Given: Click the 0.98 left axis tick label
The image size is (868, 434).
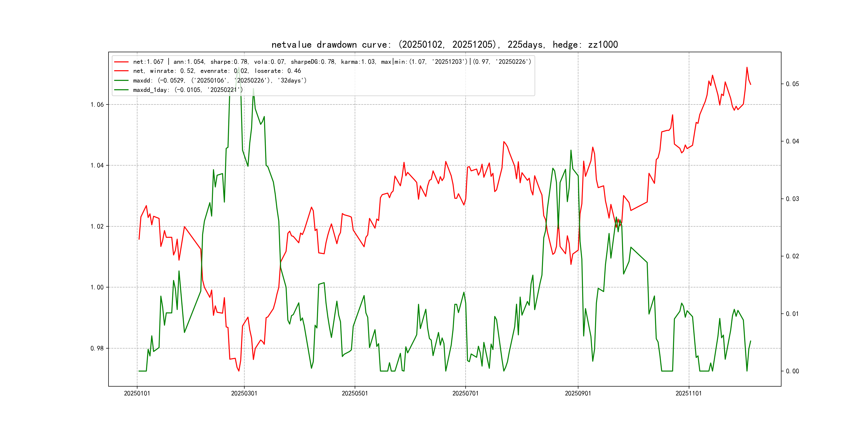Looking at the screenshot, I should click(x=97, y=349).
